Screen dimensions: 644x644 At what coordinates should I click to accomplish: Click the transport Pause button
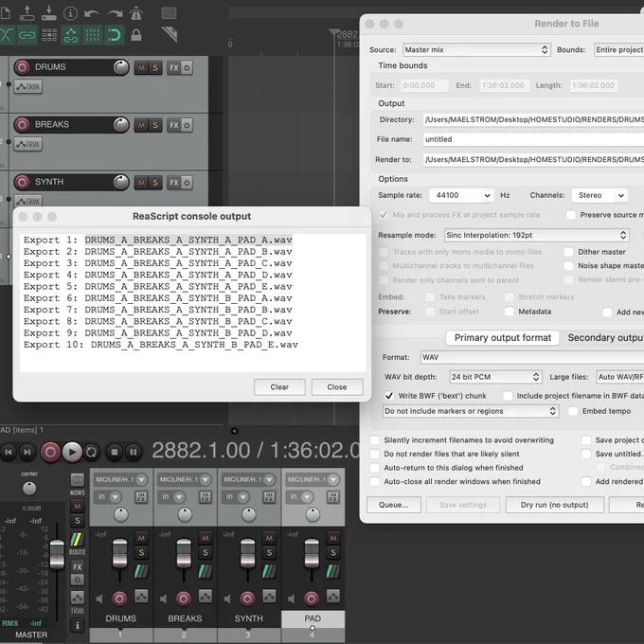pyautogui.click(x=134, y=452)
